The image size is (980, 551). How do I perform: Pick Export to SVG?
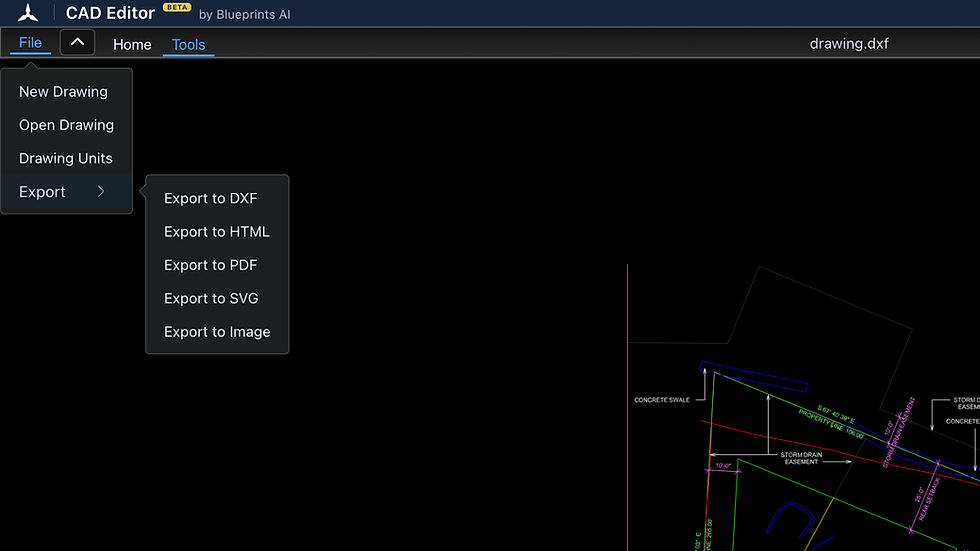click(x=211, y=299)
